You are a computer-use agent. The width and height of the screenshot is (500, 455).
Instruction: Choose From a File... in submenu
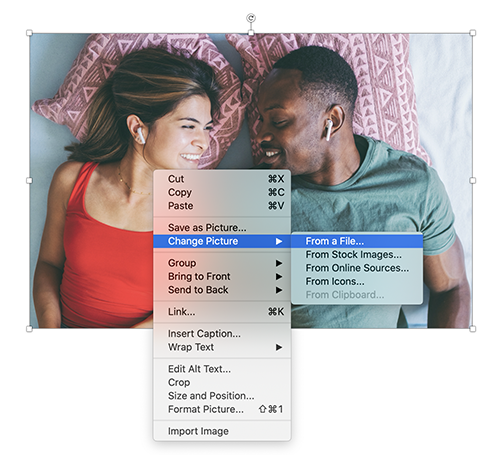357,241
